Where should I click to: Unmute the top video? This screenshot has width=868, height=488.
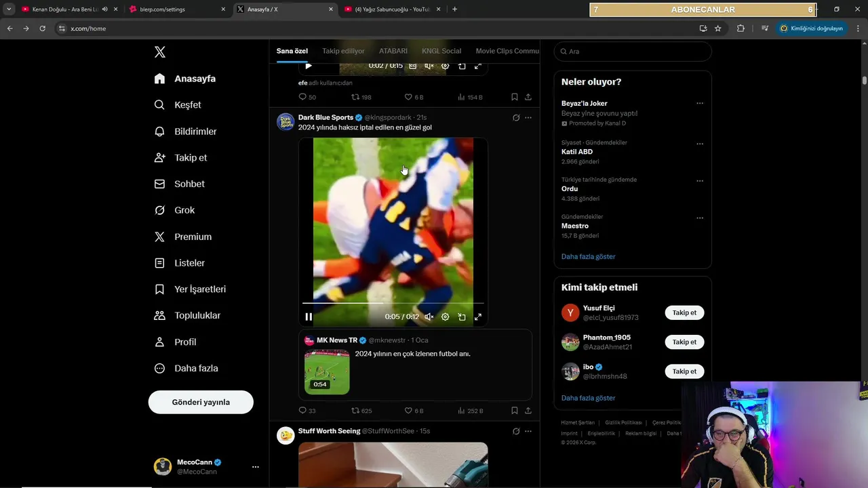[x=429, y=66]
